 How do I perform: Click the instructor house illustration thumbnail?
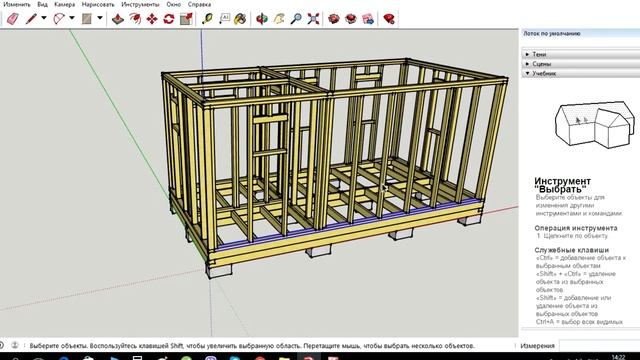tap(594, 124)
